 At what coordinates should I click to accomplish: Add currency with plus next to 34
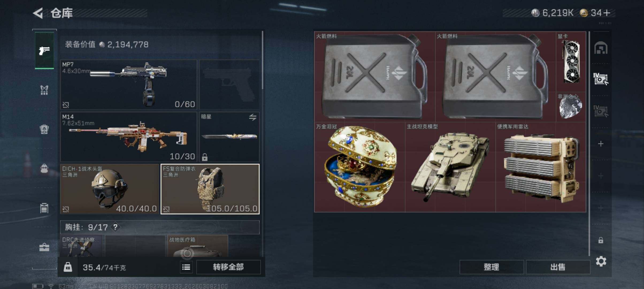[607, 13]
